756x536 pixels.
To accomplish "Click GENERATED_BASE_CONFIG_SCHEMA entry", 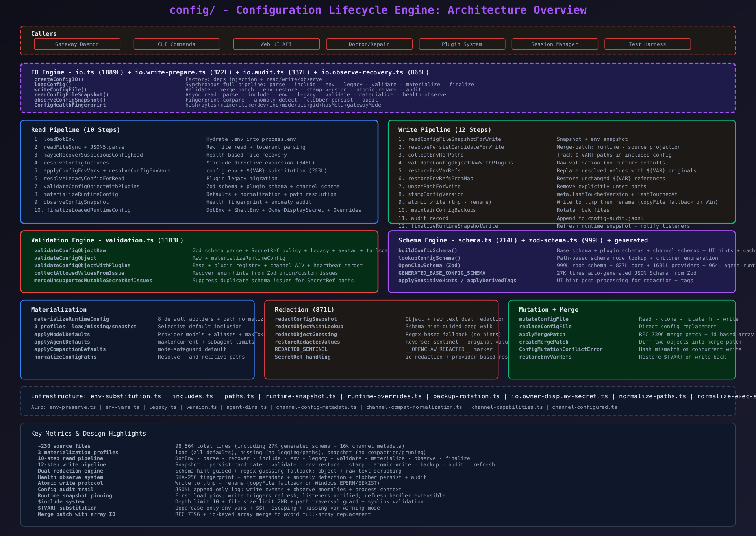I will (442, 273).
